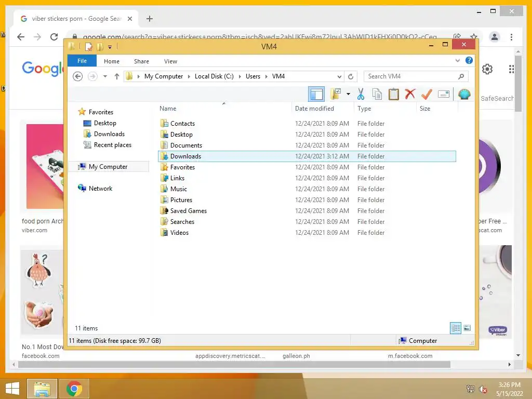
Task: Switch to large icons view
Action: tap(467, 328)
